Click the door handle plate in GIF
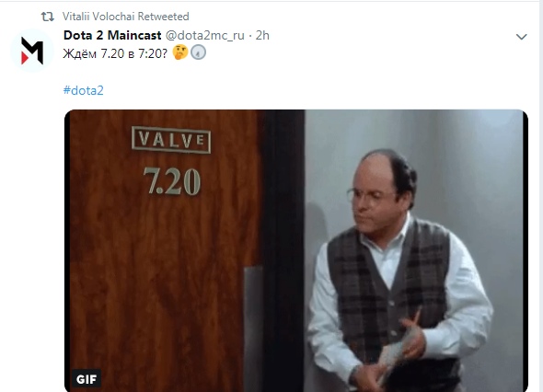The height and width of the screenshot is (392, 543). click(253, 329)
